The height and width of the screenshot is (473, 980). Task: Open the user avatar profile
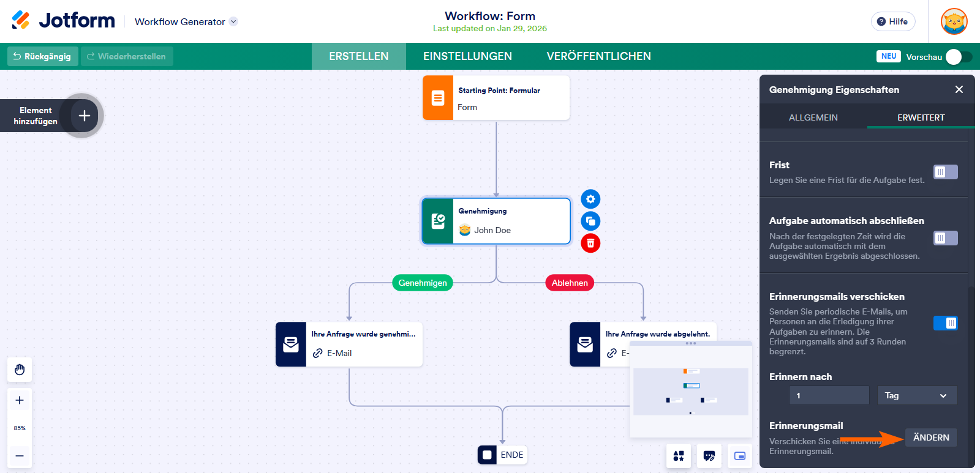[x=954, y=21]
